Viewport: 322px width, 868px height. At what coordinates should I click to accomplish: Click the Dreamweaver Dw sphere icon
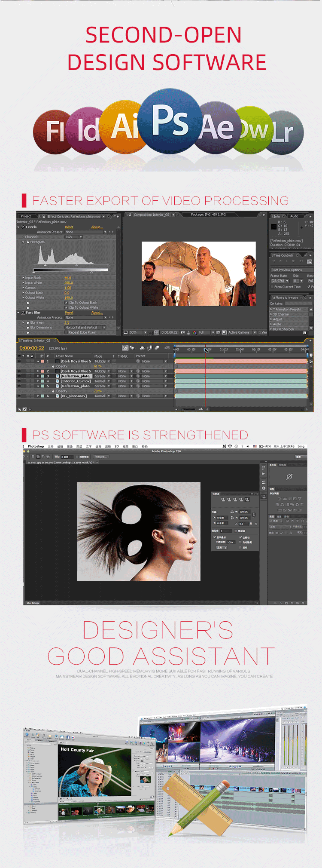tap(254, 130)
